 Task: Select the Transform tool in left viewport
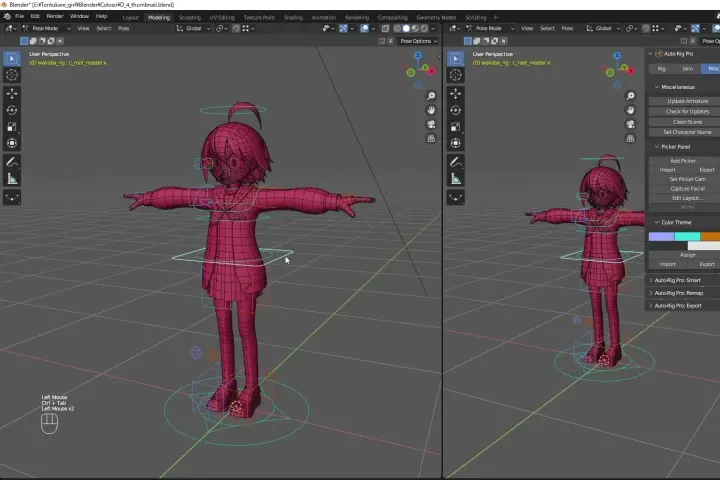click(x=12, y=143)
